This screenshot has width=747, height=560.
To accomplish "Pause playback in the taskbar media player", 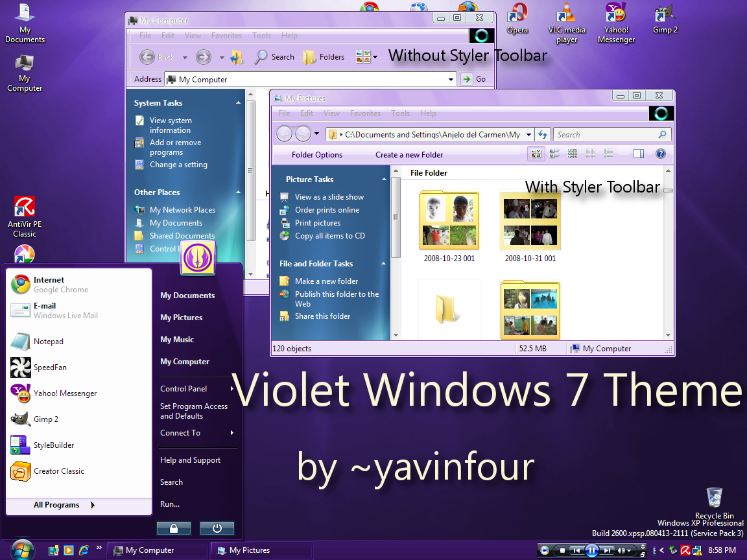I will coord(592,550).
